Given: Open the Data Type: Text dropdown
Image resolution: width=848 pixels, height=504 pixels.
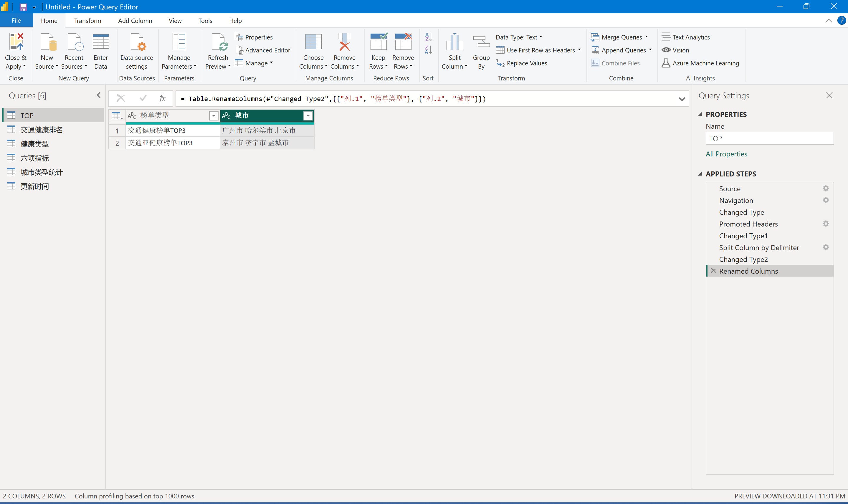Looking at the screenshot, I should (x=519, y=37).
